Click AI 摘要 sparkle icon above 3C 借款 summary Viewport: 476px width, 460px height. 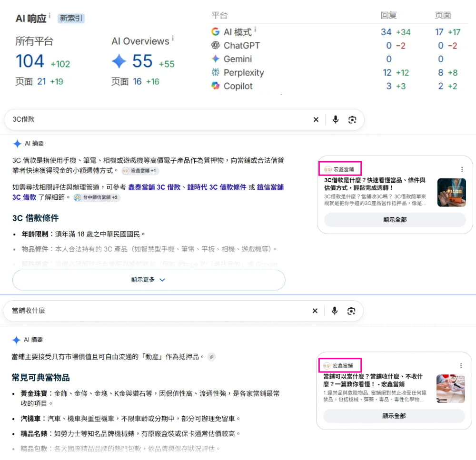pos(17,144)
